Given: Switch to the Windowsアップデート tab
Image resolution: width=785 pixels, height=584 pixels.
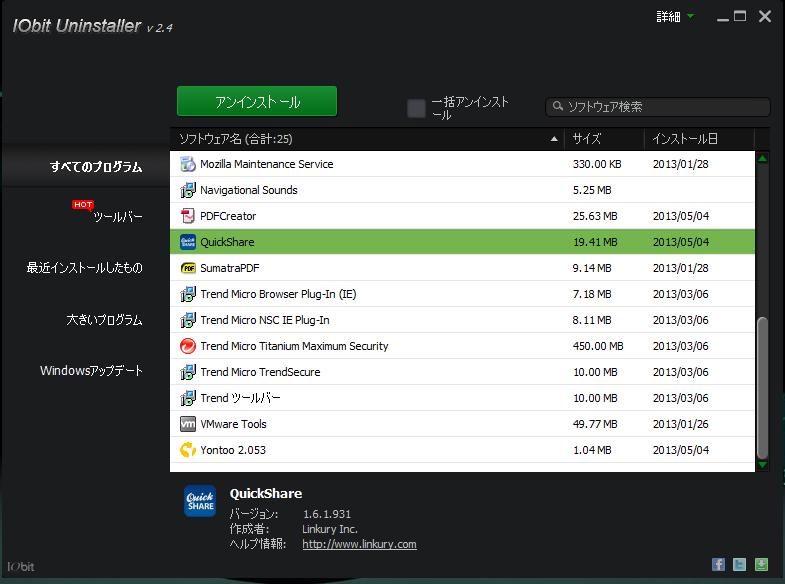Looking at the screenshot, I should click(91, 370).
